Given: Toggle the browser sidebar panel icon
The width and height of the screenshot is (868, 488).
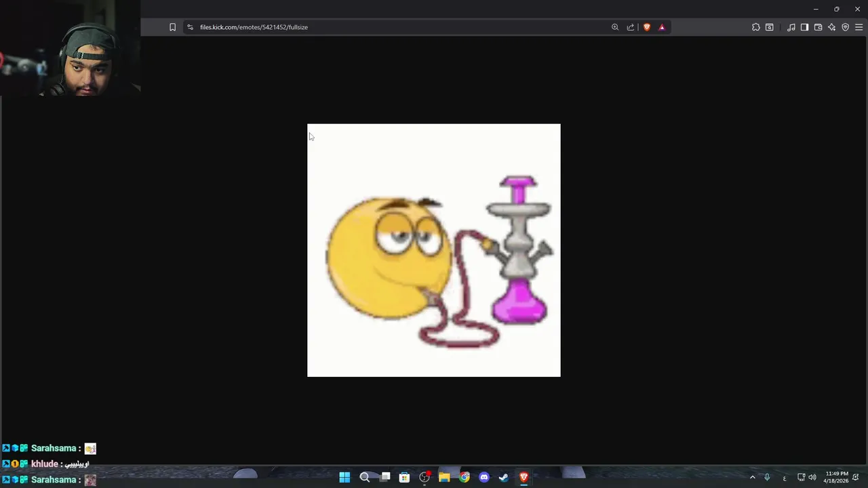Looking at the screenshot, I should coord(804,27).
